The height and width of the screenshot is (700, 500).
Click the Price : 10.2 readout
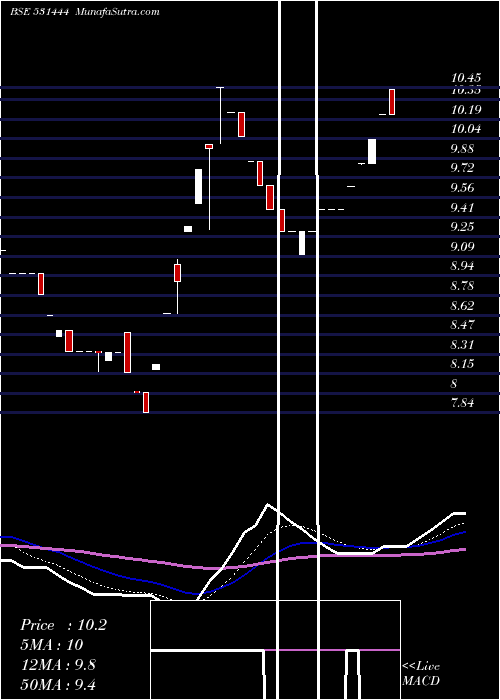pyautogui.click(x=64, y=625)
